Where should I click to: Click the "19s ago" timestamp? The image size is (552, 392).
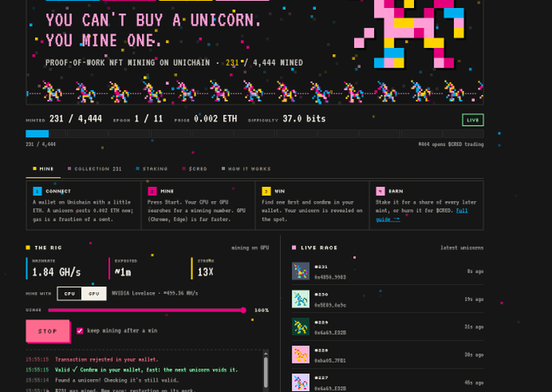click(x=474, y=299)
